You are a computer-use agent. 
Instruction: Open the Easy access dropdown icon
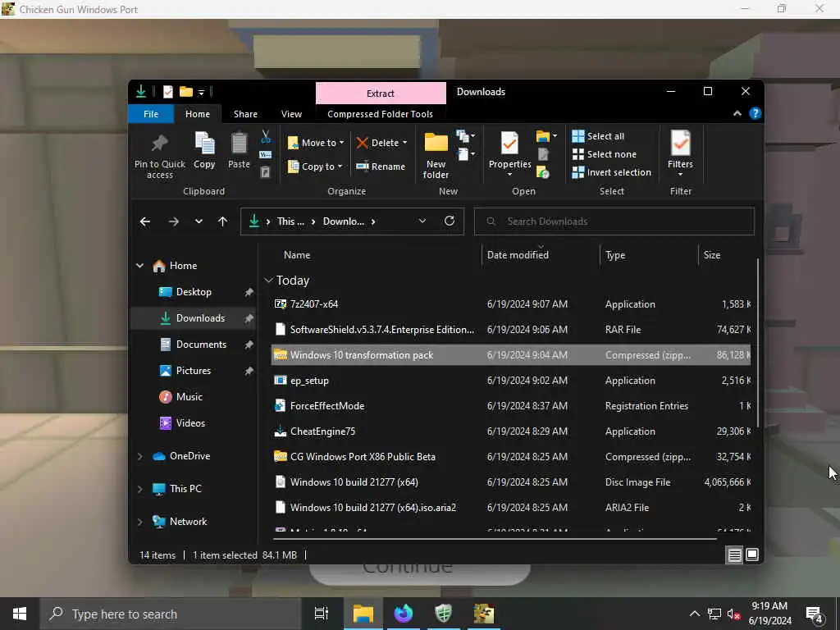pos(467,154)
